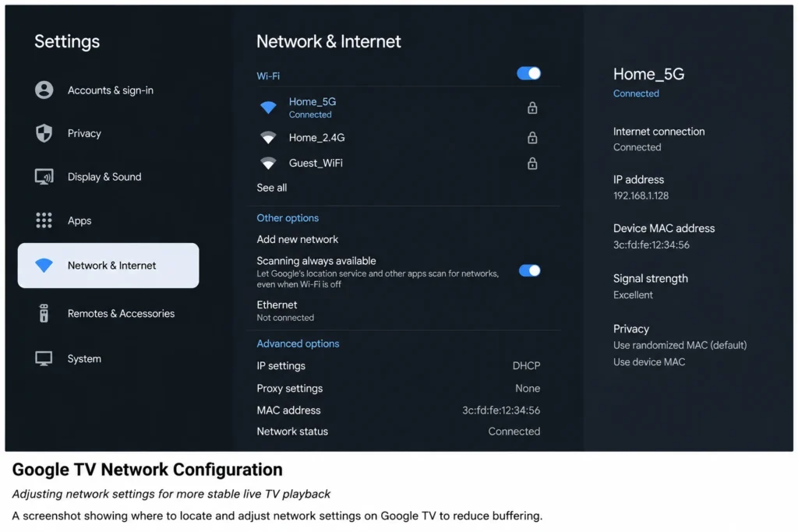Click the Display & Sound monitor icon
798x532 pixels.
pos(44,177)
